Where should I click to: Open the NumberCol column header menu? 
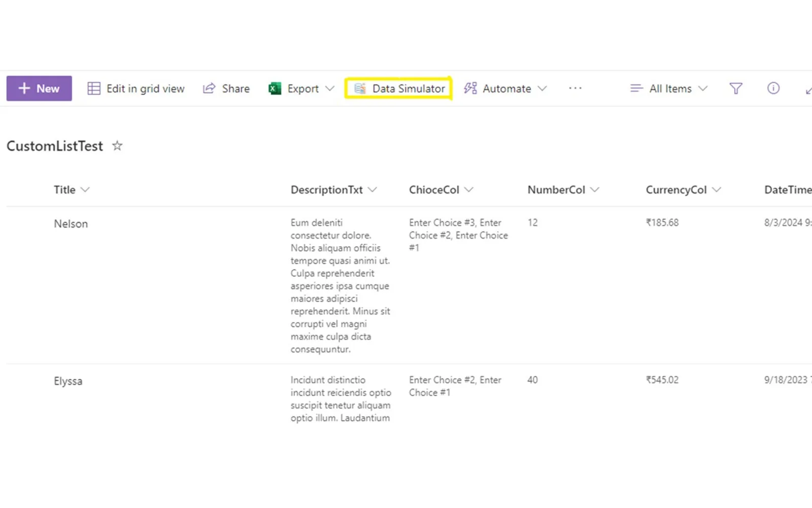(x=563, y=189)
